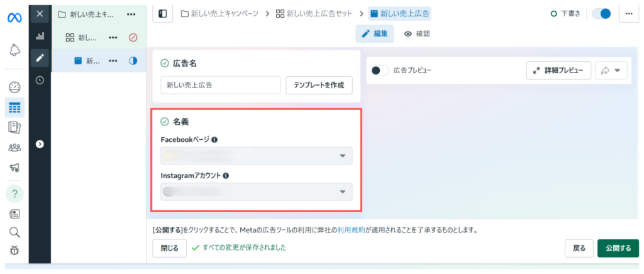Image resolution: width=644 pixels, height=274 pixels.
Task: Toggle the ad on/off switch beside 下書き
Action: coord(602,13)
